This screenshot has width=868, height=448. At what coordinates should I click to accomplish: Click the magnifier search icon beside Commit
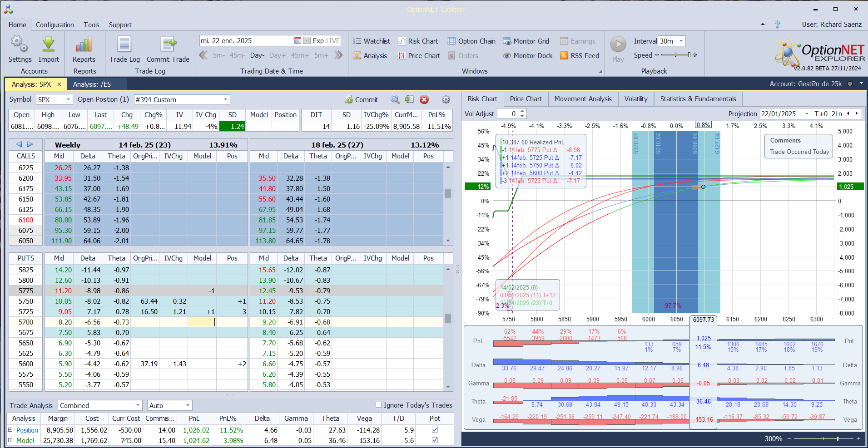[395, 99]
